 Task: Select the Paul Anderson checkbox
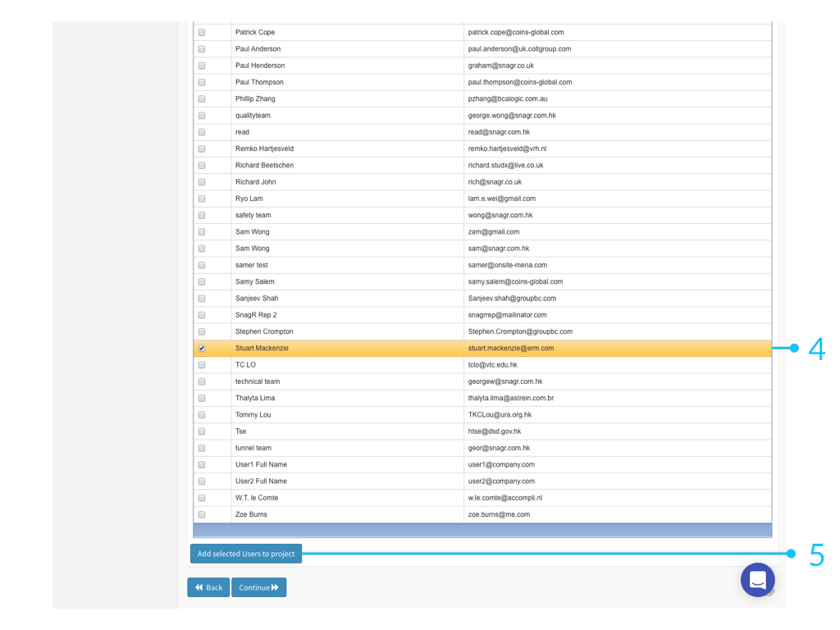[x=202, y=48]
